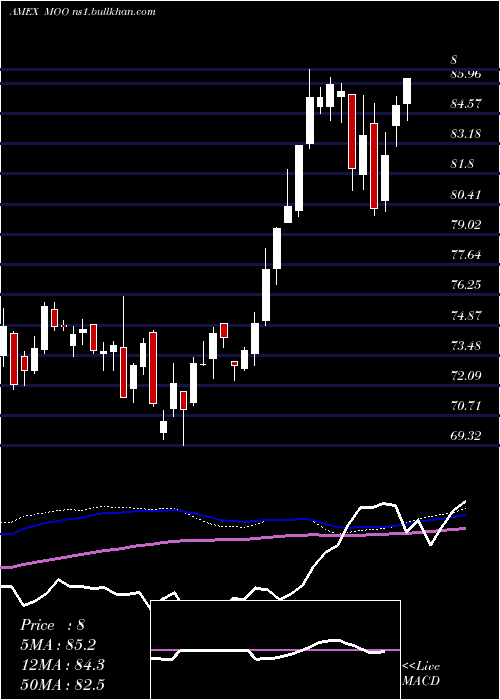The width and height of the screenshot is (500, 700).
Task: Click the 85.96 price axis label
Action: pyautogui.click(x=466, y=74)
